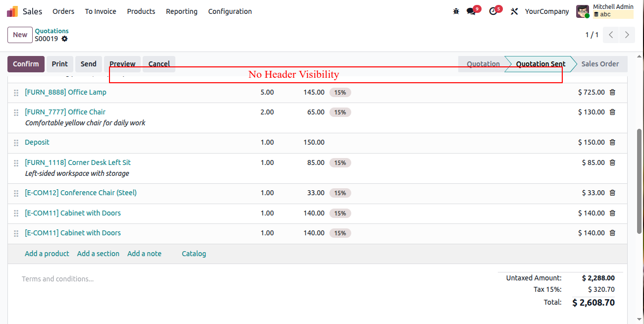Viewport: 644px width, 324px height.
Task: Click the 15% tax tag on Conference Chair
Action: pos(340,193)
